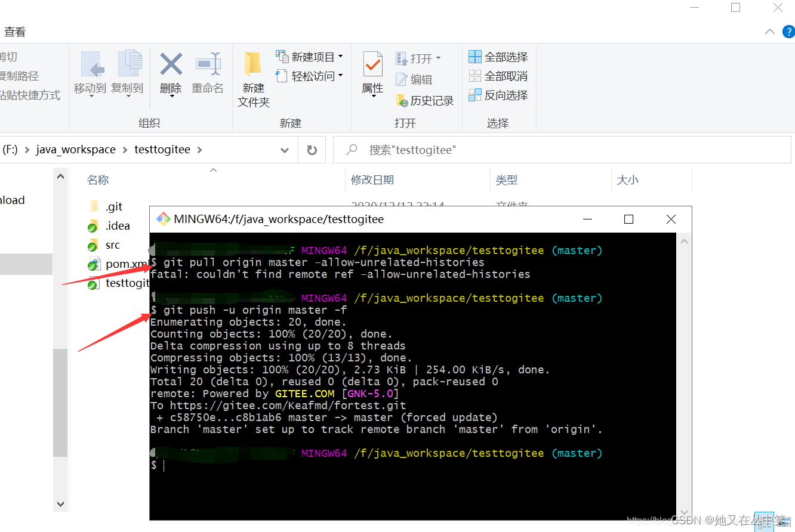795x532 pixels.
Task: Click the New item (新建项目) button
Action: tap(310, 57)
